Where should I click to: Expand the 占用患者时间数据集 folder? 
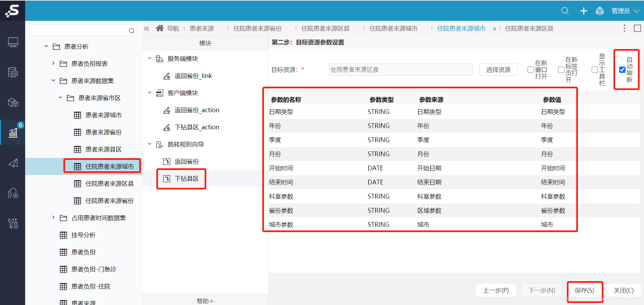point(53,218)
